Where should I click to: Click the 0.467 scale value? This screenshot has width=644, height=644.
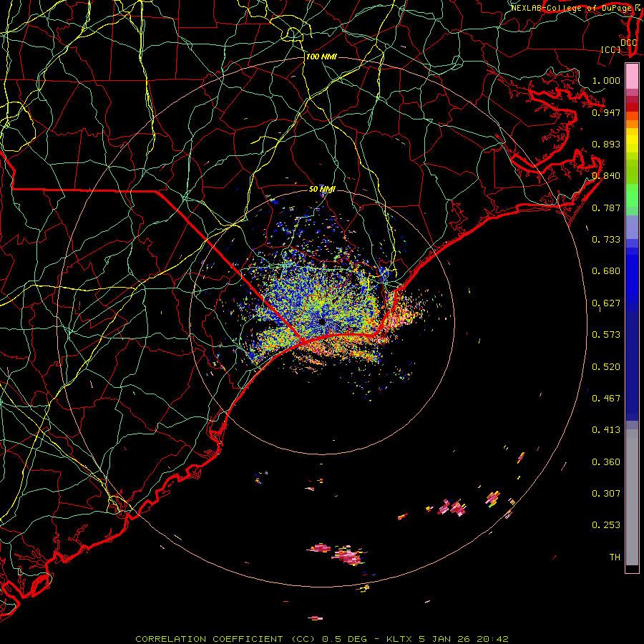(606, 399)
